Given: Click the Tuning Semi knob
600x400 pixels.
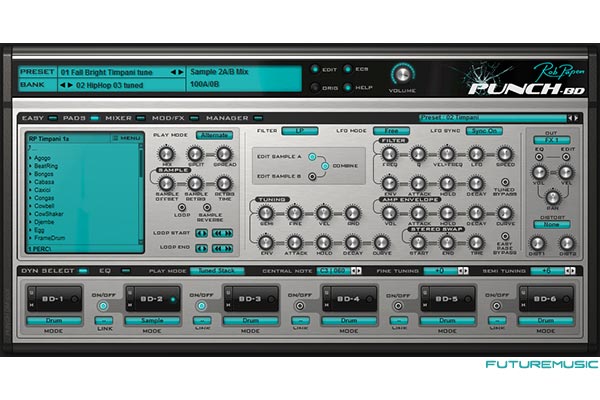Looking at the screenshot, I should coord(266,213).
